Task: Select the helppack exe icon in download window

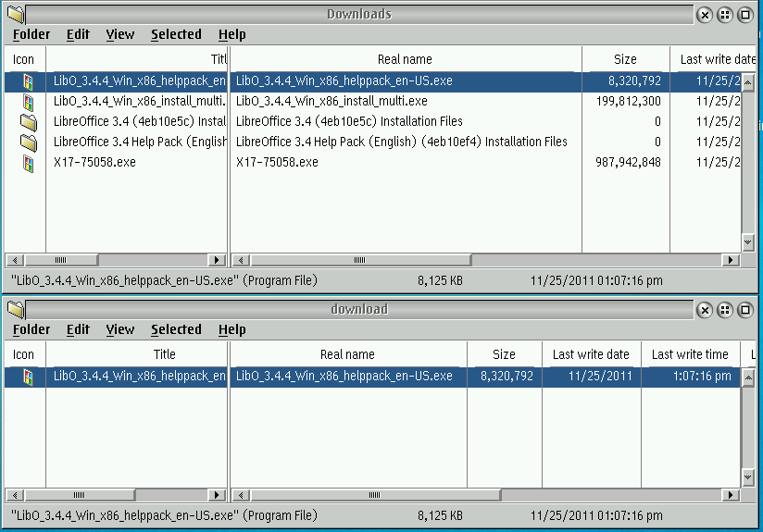Action: point(28,377)
